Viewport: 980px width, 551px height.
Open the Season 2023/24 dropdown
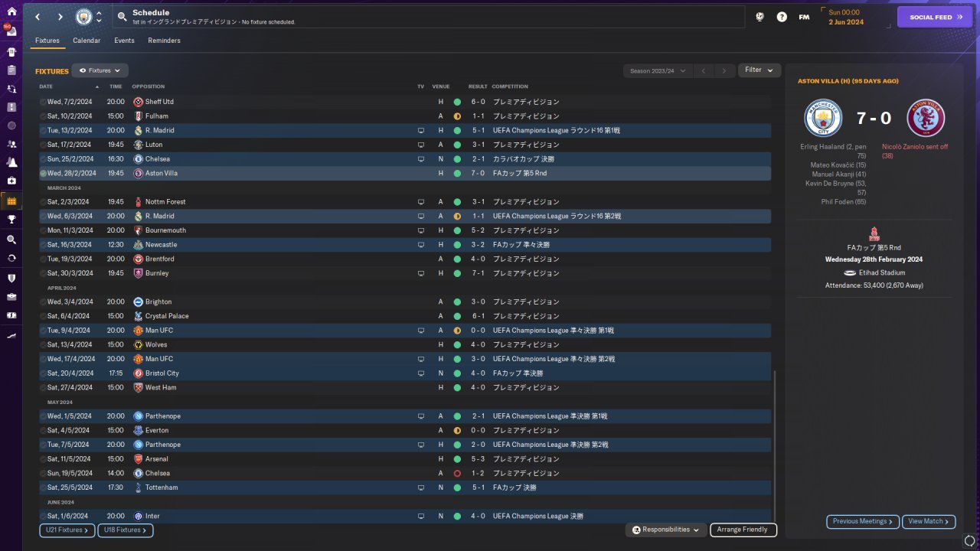tap(658, 71)
